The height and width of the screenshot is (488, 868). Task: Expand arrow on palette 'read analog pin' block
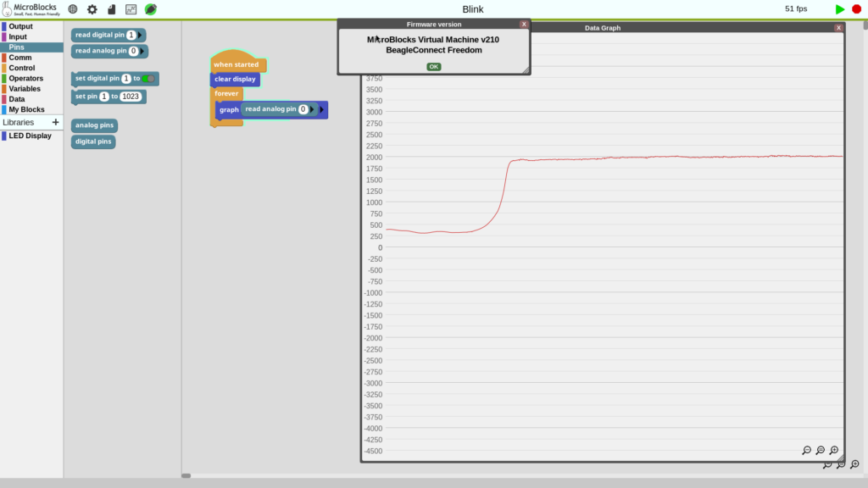coord(143,51)
